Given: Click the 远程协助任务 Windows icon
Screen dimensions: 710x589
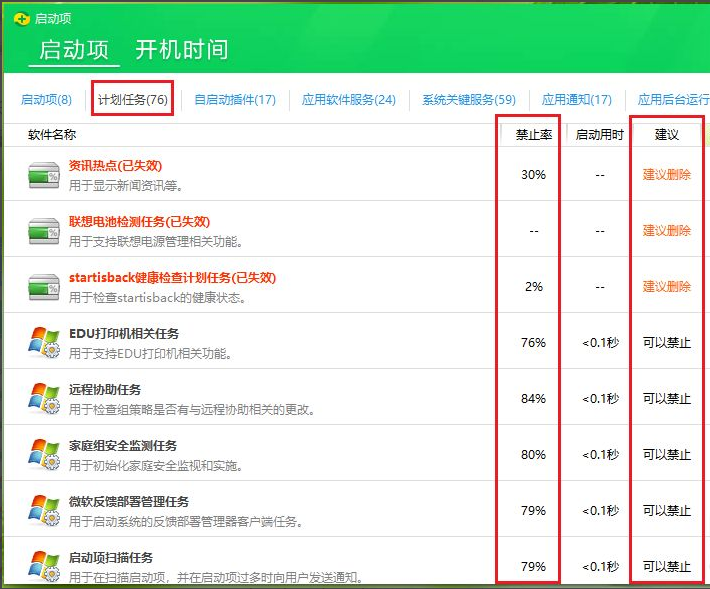Looking at the screenshot, I should click(44, 399).
